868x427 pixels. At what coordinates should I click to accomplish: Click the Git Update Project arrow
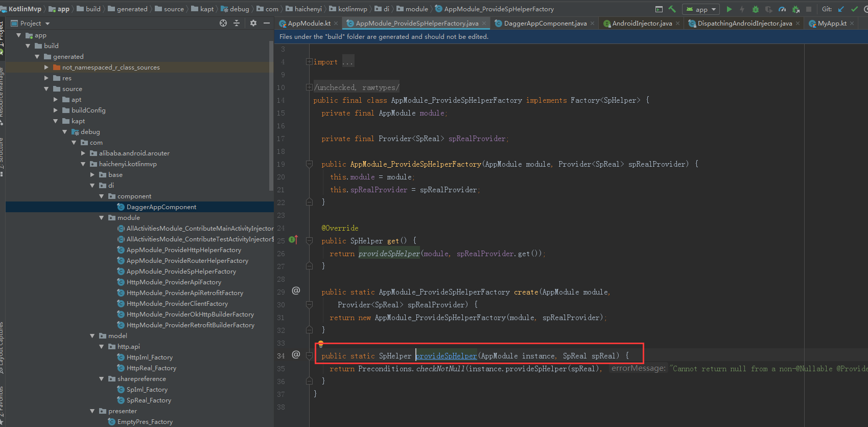(x=841, y=9)
